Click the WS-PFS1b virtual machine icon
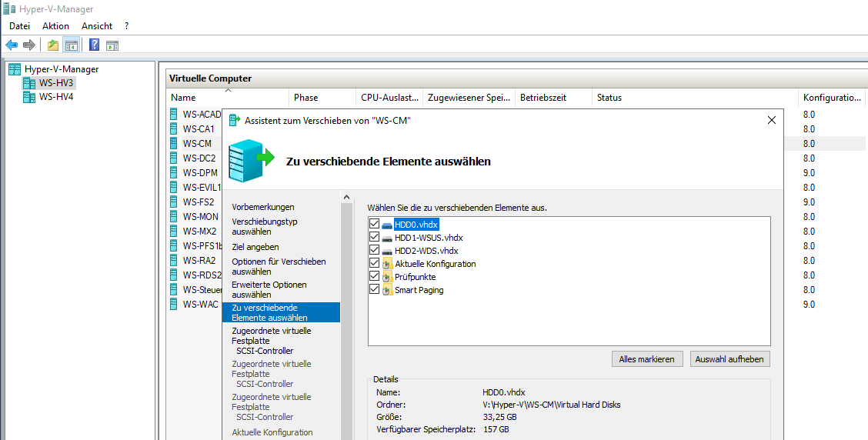This screenshot has height=440, width=868. [174, 245]
